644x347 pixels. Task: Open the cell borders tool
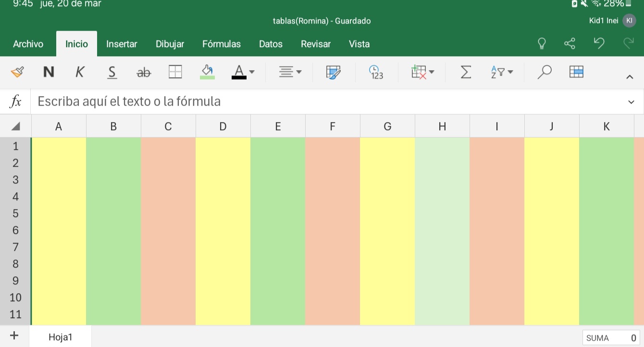175,72
